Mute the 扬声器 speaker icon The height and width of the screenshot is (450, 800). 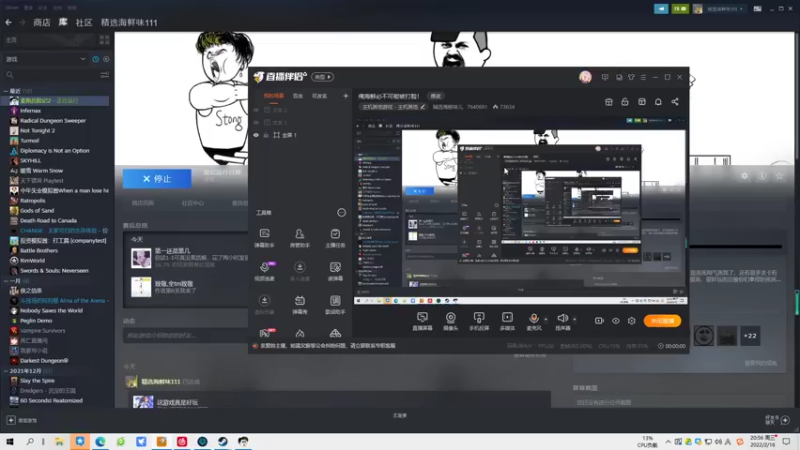point(562,317)
